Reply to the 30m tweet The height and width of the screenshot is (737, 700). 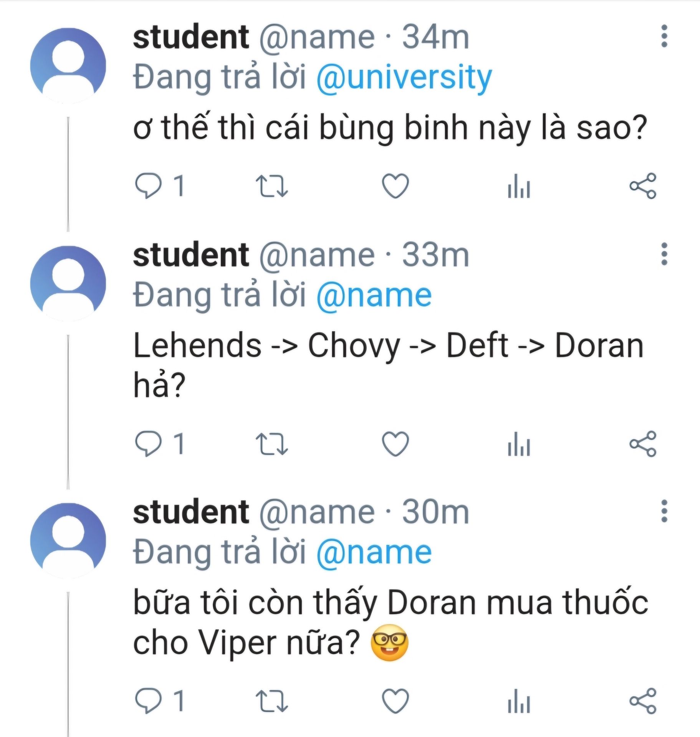coord(148,701)
